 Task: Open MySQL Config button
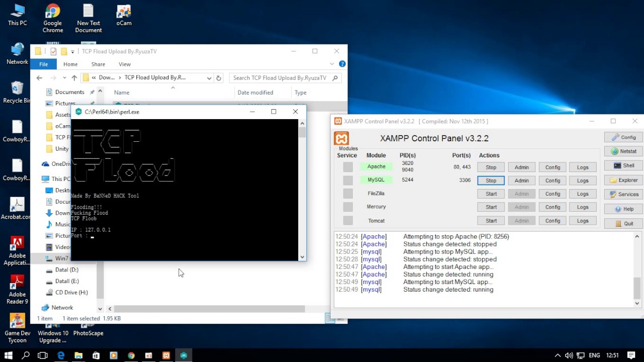point(552,180)
